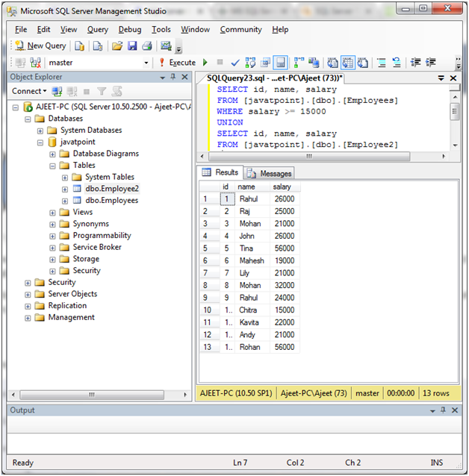Collapse the Databases folder

click(28, 119)
